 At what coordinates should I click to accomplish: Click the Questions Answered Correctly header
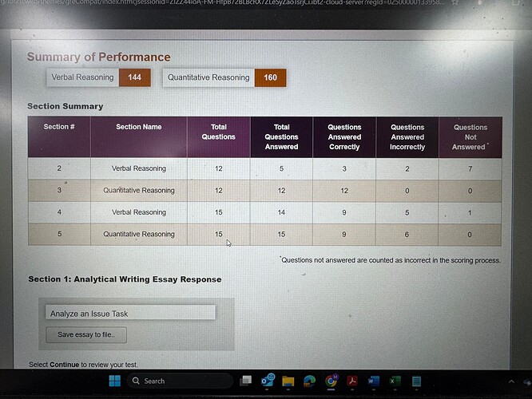click(x=344, y=136)
